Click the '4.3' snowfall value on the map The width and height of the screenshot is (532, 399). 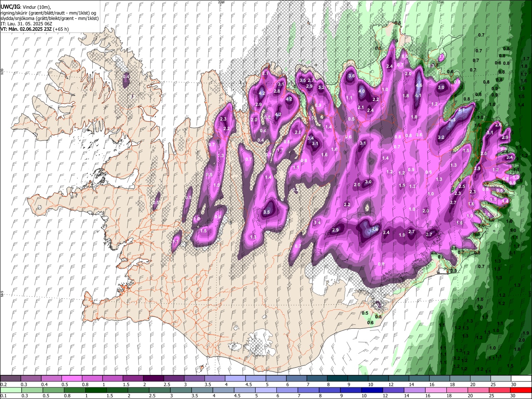point(452,120)
